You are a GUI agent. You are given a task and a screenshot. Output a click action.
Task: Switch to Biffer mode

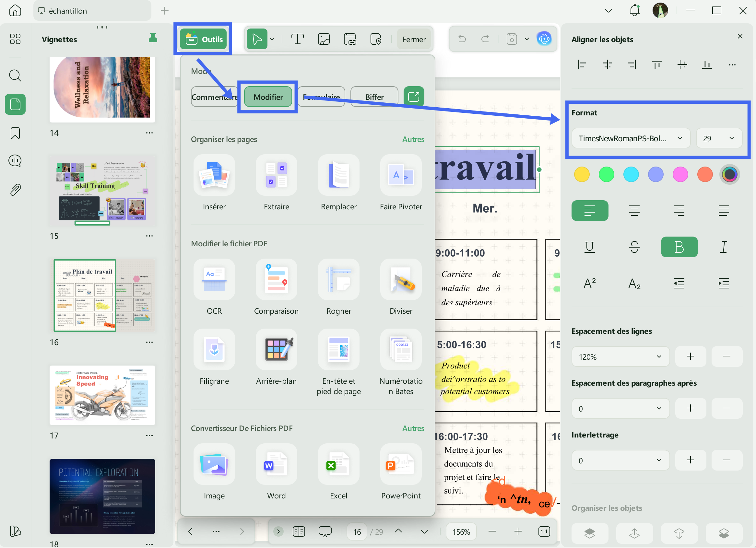coord(374,97)
